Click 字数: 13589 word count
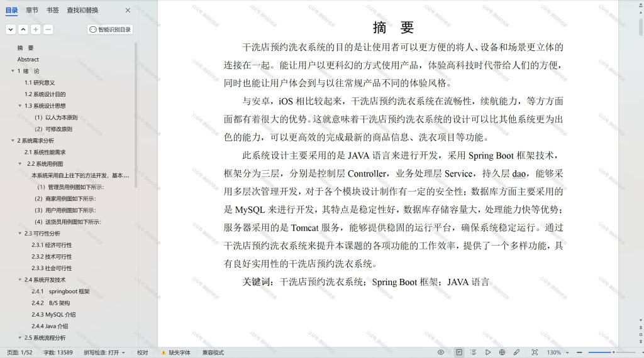This screenshot has height=358, width=644. coord(58,353)
